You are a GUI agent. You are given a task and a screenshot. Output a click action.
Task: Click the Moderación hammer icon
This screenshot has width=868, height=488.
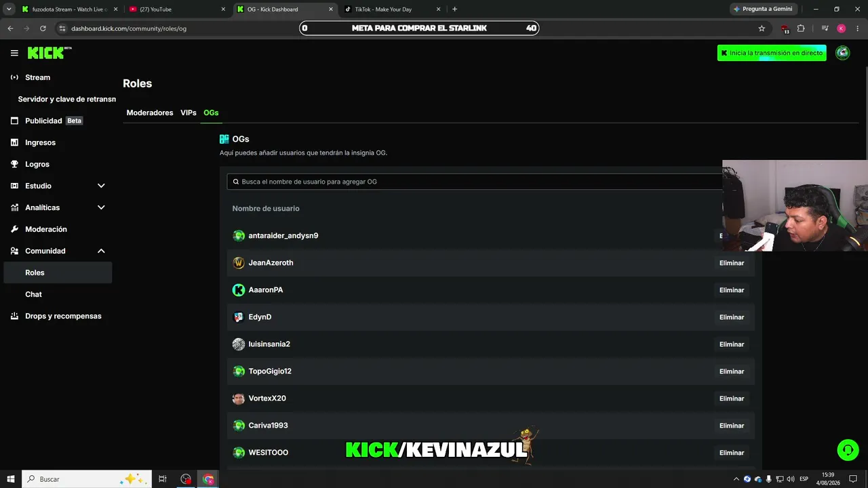14,229
